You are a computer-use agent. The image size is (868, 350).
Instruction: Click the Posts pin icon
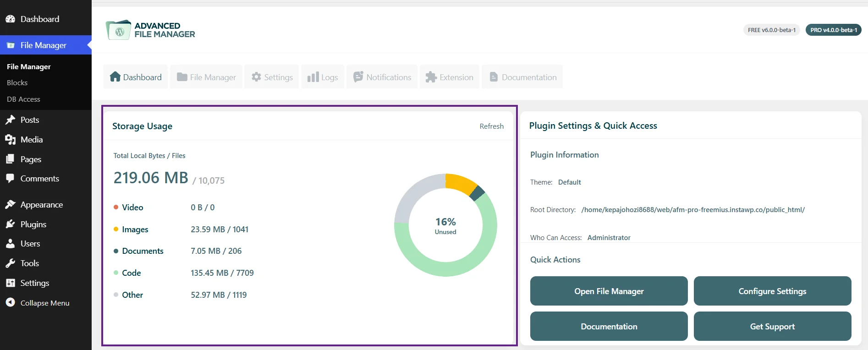(x=10, y=120)
